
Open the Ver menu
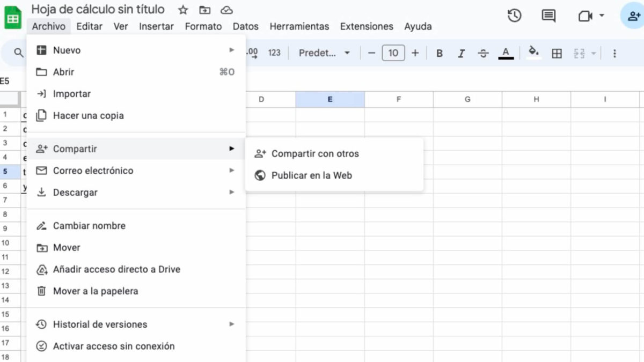[121, 26]
